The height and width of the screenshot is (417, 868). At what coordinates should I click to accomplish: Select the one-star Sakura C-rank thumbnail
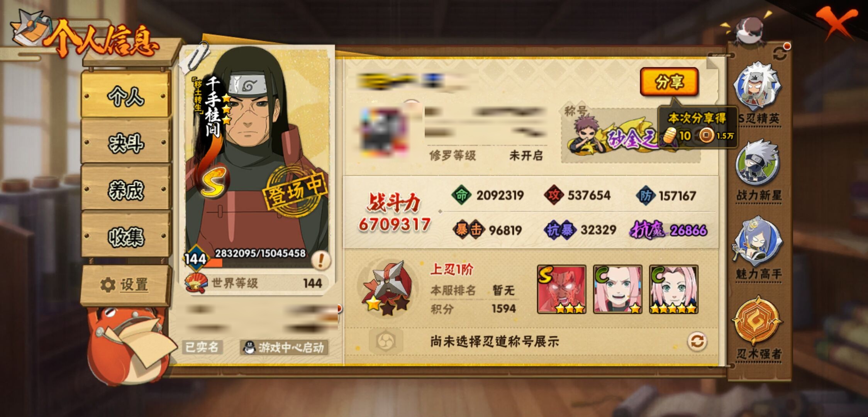click(x=618, y=289)
